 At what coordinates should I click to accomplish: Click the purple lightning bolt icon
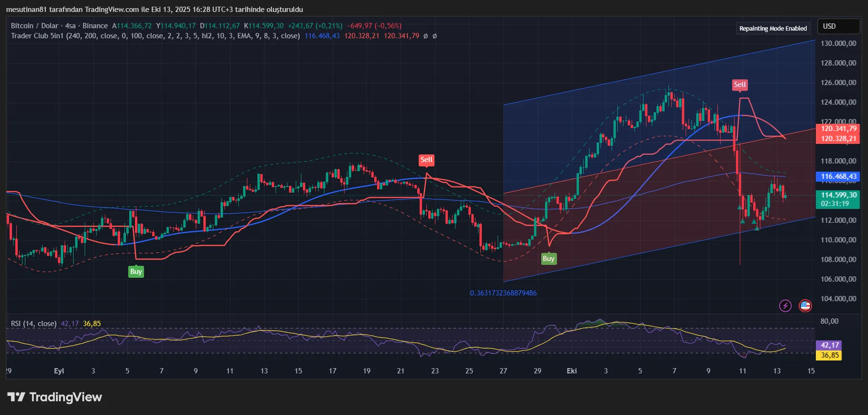[x=785, y=306]
